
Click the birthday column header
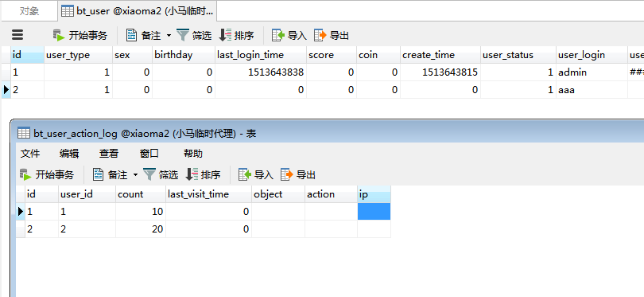pyautogui.click(x=184, y=55)
